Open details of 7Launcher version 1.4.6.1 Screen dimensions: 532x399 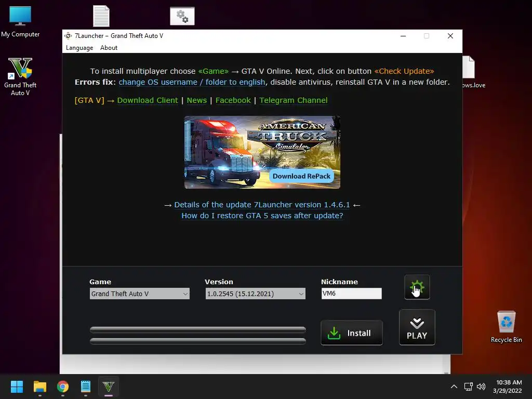click(262, 205)
